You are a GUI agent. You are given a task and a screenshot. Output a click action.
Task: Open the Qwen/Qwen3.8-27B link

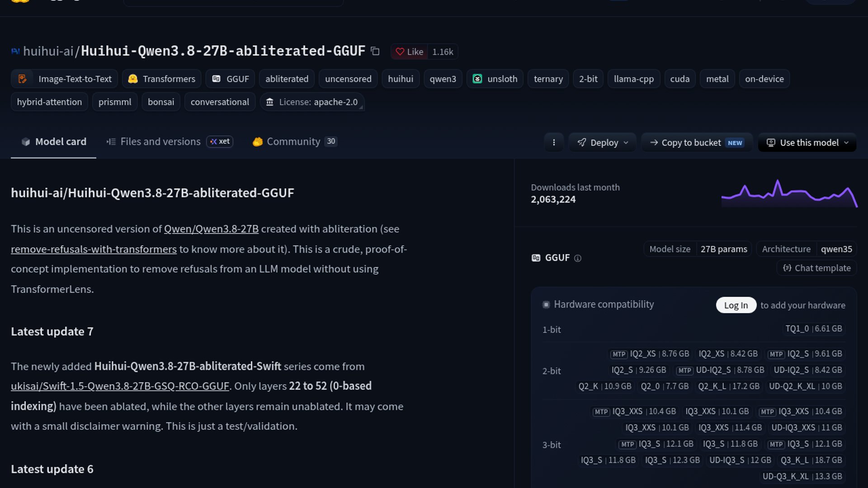click(x=211, y=229)
